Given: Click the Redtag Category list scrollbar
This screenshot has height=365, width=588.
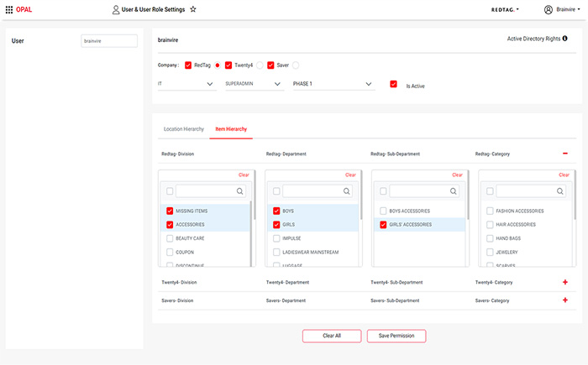Looking at the screenshot, I should click(x=575, y=195).
